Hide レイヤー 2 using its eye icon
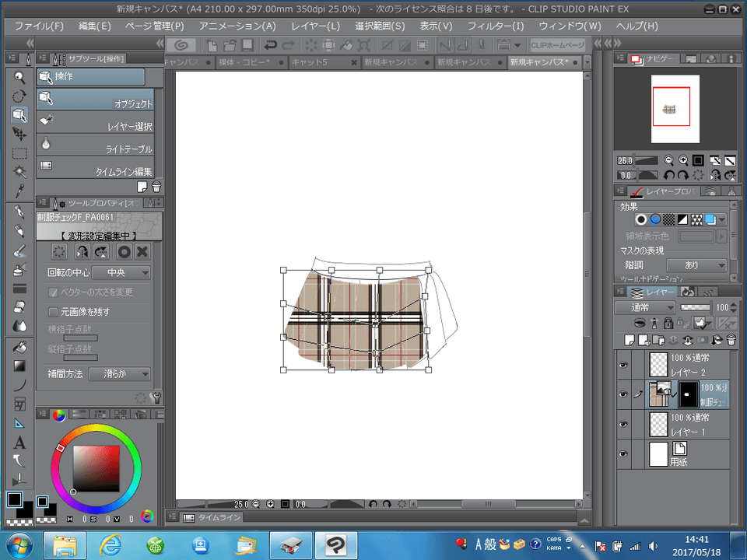Viewport: 747px width, 560px height. [x=622, y=365]
